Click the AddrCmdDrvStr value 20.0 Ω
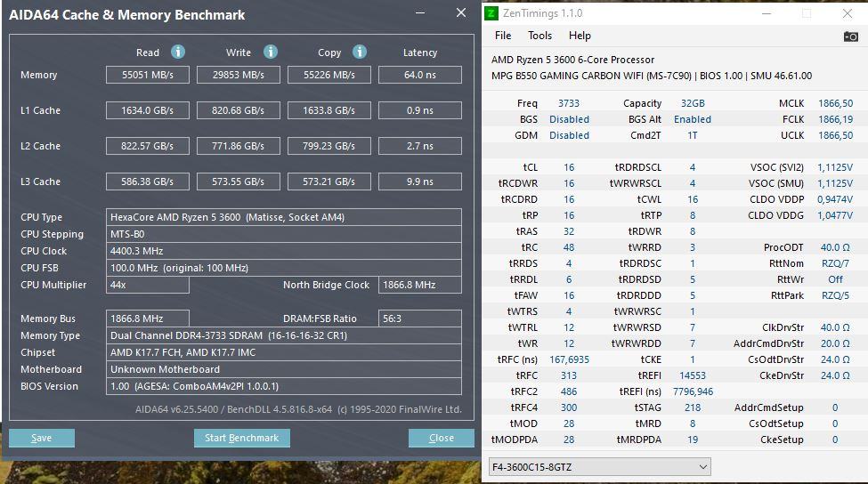This screenshot has width=868, height=484. (835, 344)
